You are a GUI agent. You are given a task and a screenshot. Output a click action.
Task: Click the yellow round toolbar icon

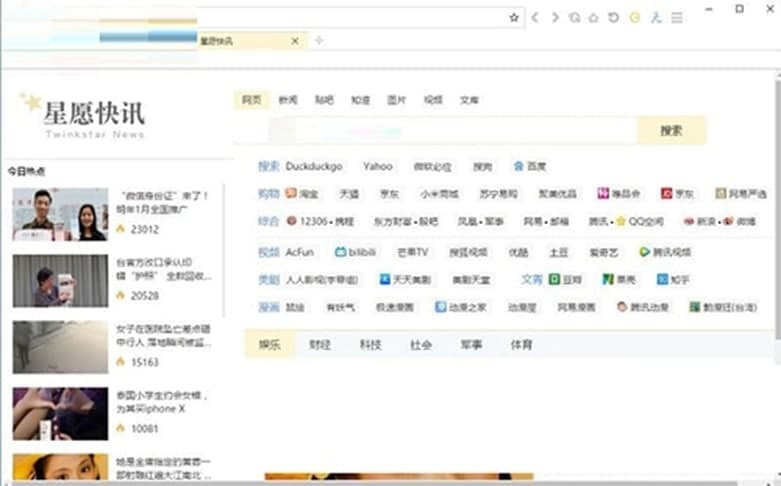(635, 18)
